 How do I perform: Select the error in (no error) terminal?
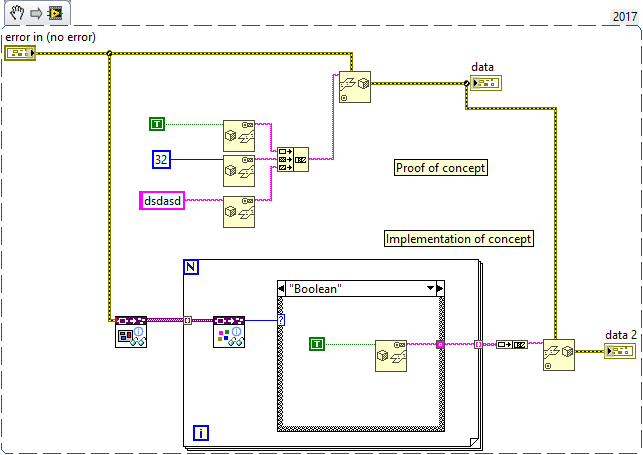pyautogui.click(x=20, y=53)
